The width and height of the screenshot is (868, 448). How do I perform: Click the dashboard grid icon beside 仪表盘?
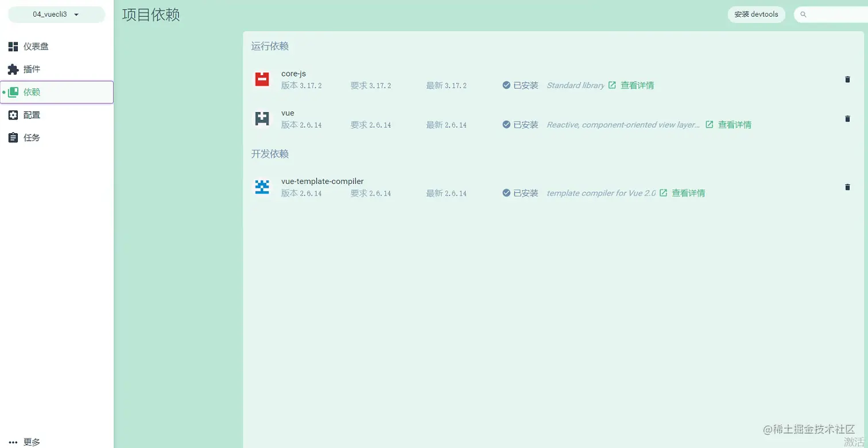[x=13, y=47]
